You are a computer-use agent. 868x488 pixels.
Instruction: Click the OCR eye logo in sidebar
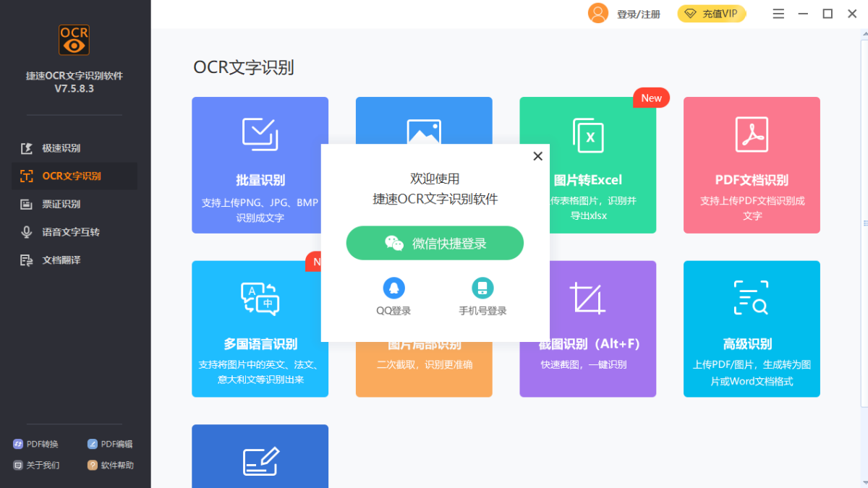click(74, 40)
